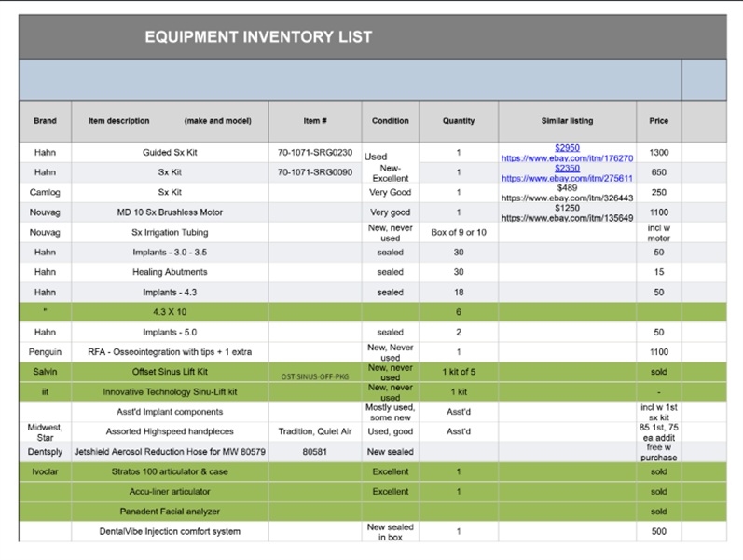Click the $1250 similar listing cell
743x560 pixels.
click(x=567, y=212)
